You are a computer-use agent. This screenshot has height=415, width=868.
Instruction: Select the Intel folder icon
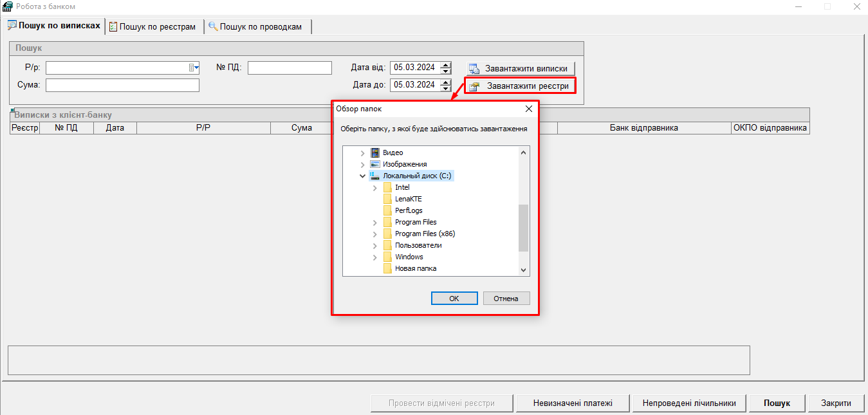tap(387, 188)
